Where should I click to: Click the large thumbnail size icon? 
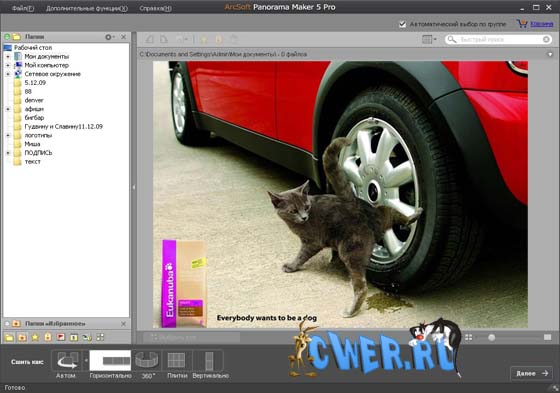tap(548, 337)
